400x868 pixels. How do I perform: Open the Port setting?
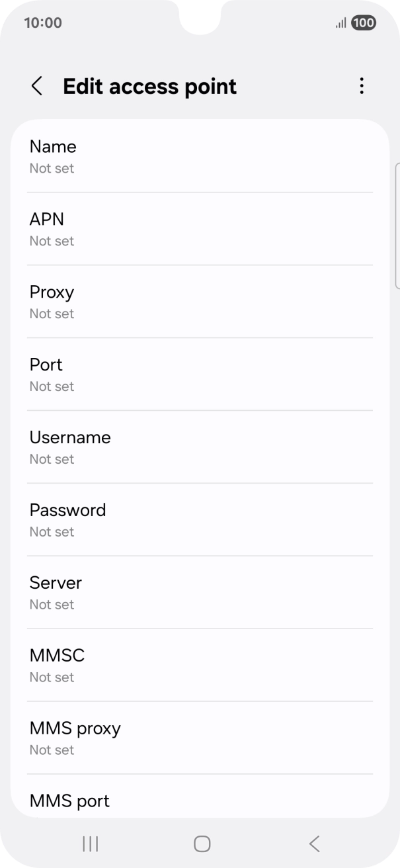[x=200, y=374]
